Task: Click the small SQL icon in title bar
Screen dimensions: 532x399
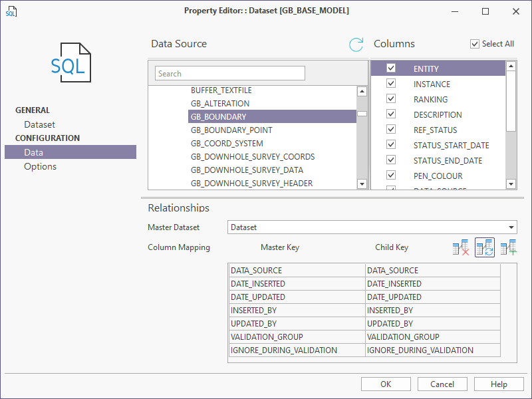Action: point(11,11)
